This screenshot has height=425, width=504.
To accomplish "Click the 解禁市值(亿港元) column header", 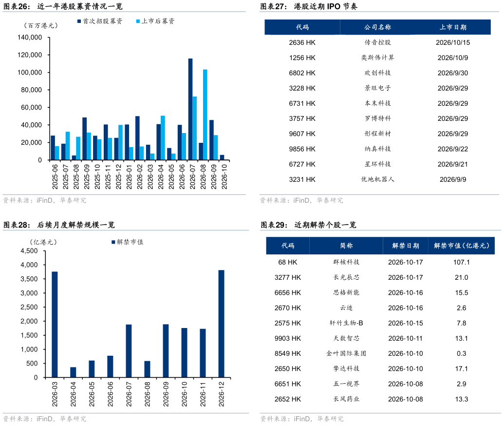I will tap(461, 246).
